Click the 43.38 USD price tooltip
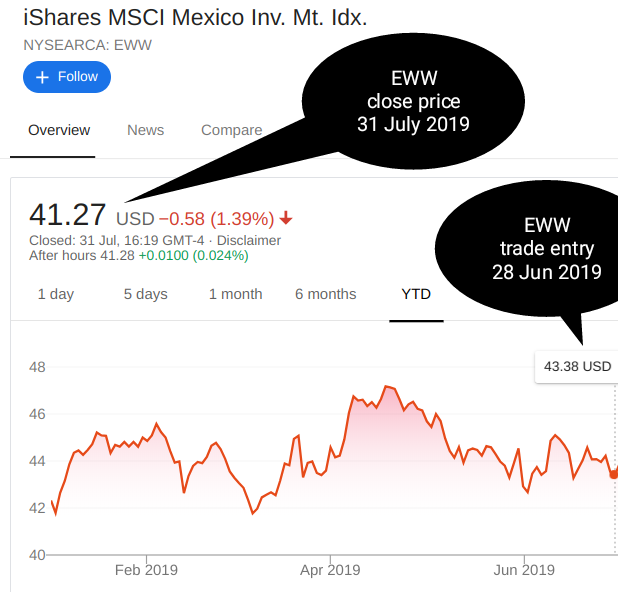Viewport: 618px width, 592px height. coord(576,367)
